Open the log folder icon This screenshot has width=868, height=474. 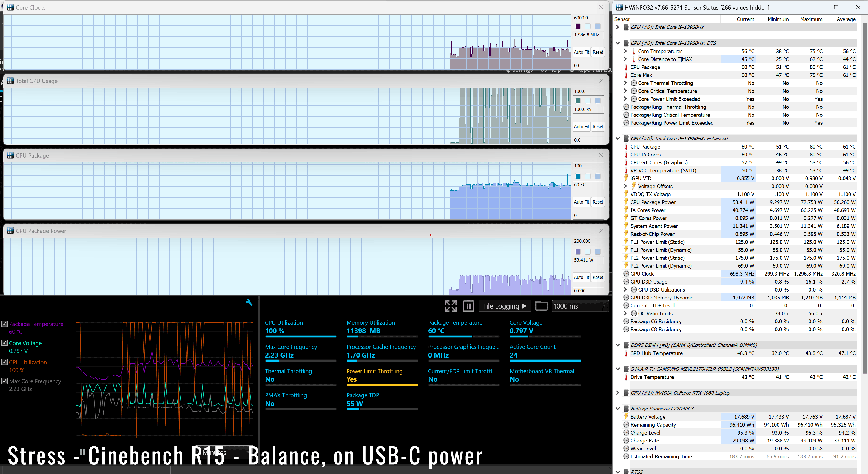pos(541,306)
